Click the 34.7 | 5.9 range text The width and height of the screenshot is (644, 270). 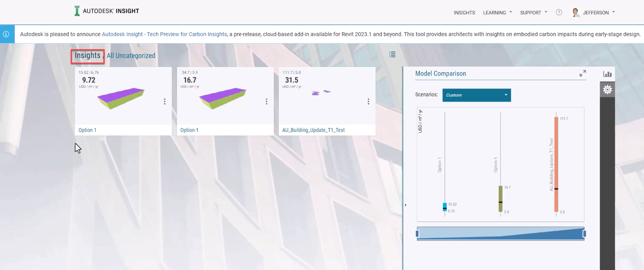point(190,72)
